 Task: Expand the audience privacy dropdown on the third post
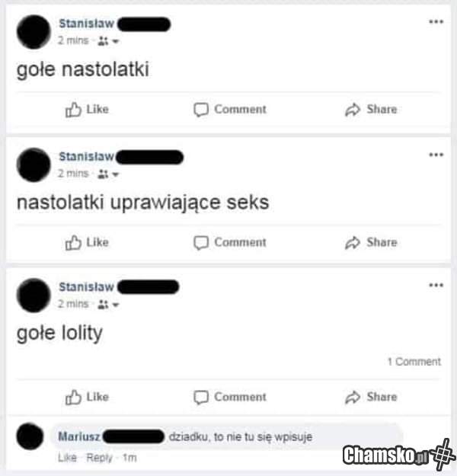point(108,304)
